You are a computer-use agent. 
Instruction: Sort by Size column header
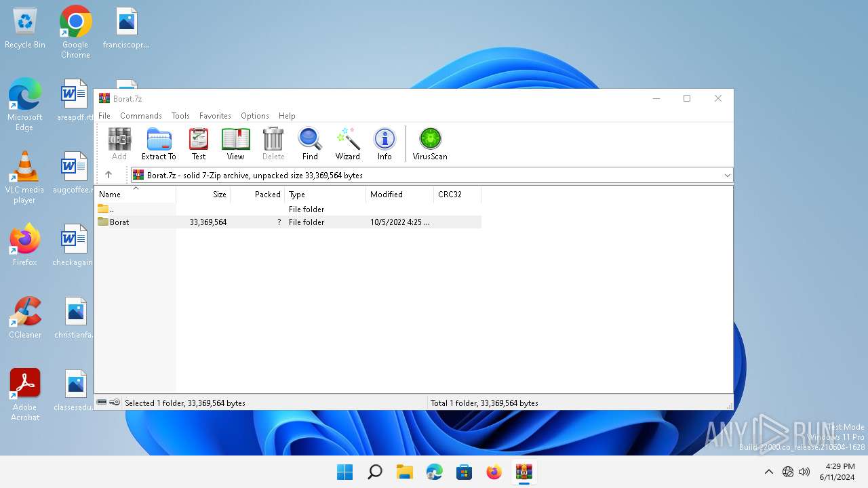click(203, 195)
